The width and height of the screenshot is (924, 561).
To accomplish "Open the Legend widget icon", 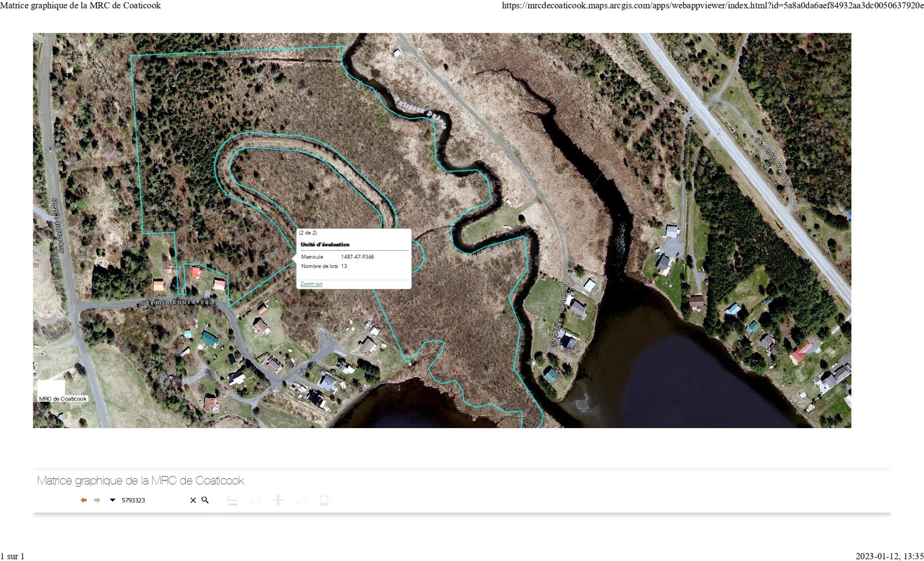I will point(232,500).
